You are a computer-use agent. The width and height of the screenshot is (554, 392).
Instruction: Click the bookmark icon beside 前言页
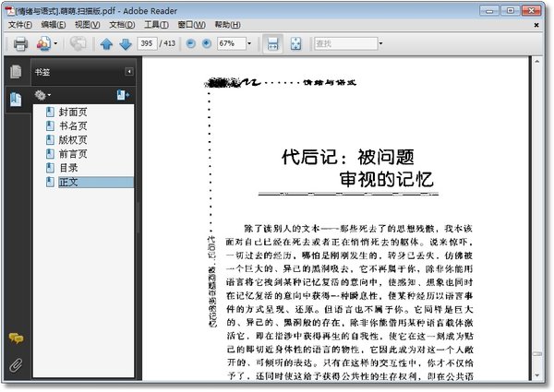pos(50,154)
